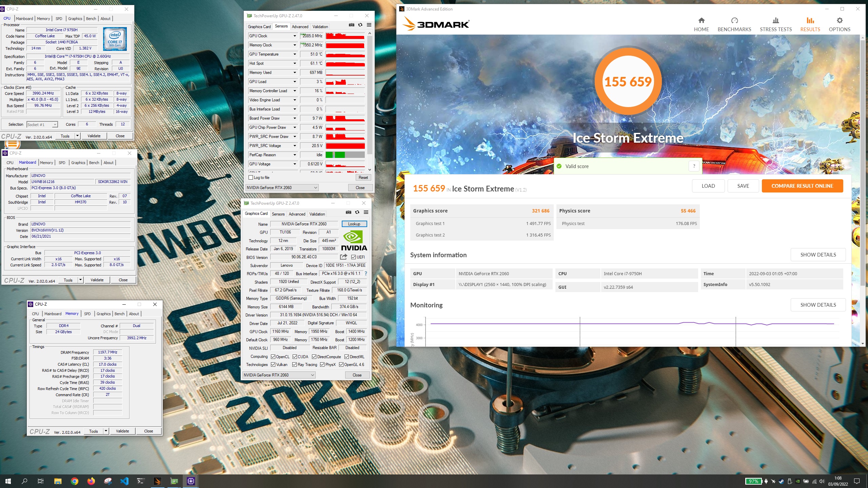Open Snipping Tool from taskbar
The height and width of the screenshot is (488, 868).
click(x=107, y=481)
